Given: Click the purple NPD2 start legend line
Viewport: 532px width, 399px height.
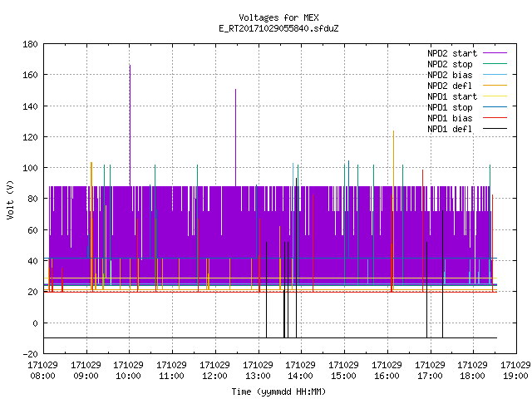Looking at the screenshot, I should 495,53.
